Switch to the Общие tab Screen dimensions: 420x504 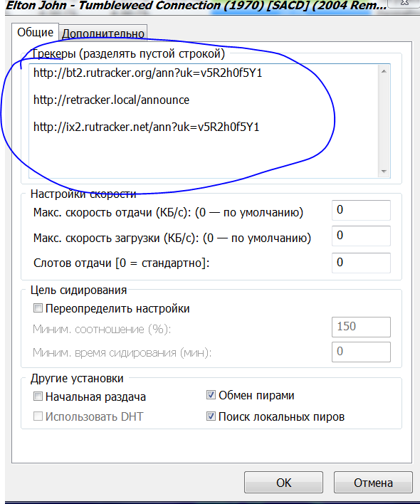click(x=35, y=32)
